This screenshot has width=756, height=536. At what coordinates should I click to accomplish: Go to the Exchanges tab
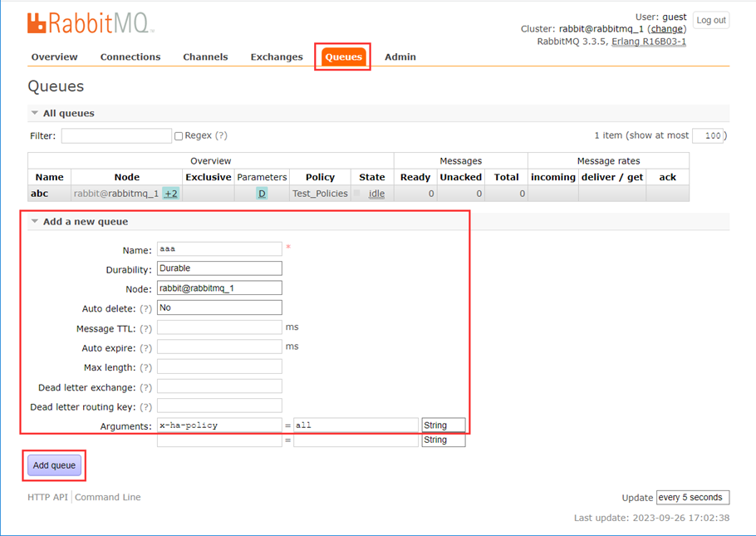pyautogui.click(x=277, y=57)
